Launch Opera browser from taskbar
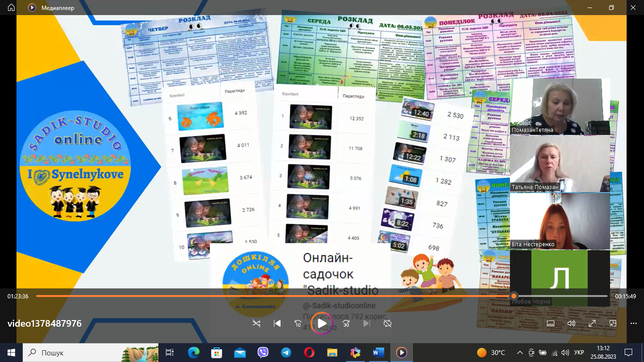The image size is (644, 362). tap(309, 353)
